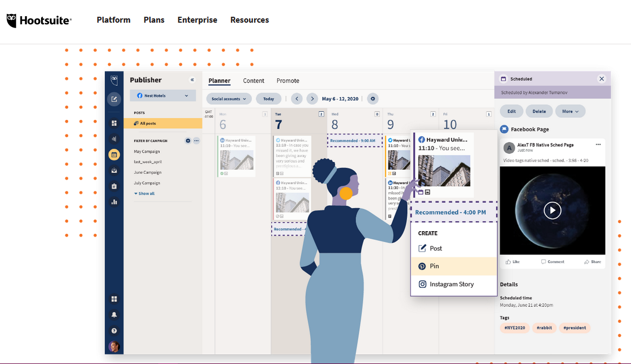The height and width of the screenshot is (364, 631).
Task: Switch to the Planner tab
Action: [219, 80]
